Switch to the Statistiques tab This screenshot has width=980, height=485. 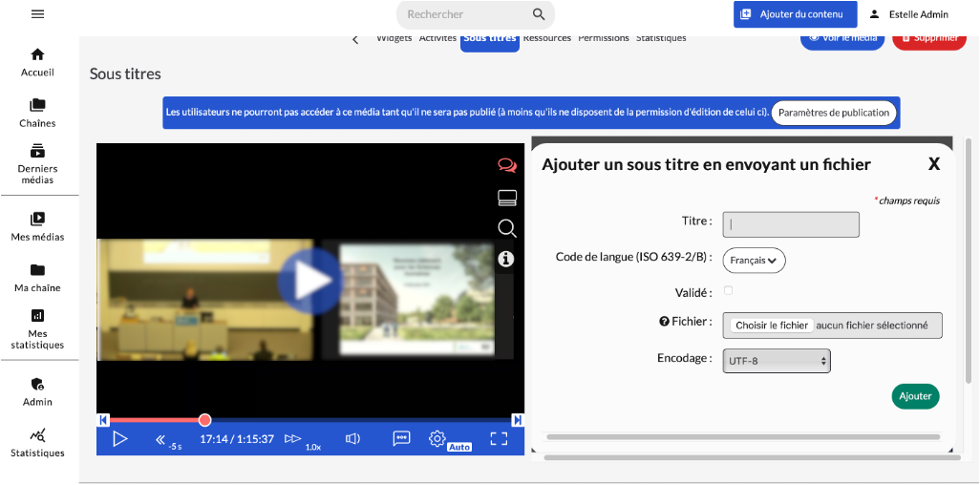click(x=661, y=38)
